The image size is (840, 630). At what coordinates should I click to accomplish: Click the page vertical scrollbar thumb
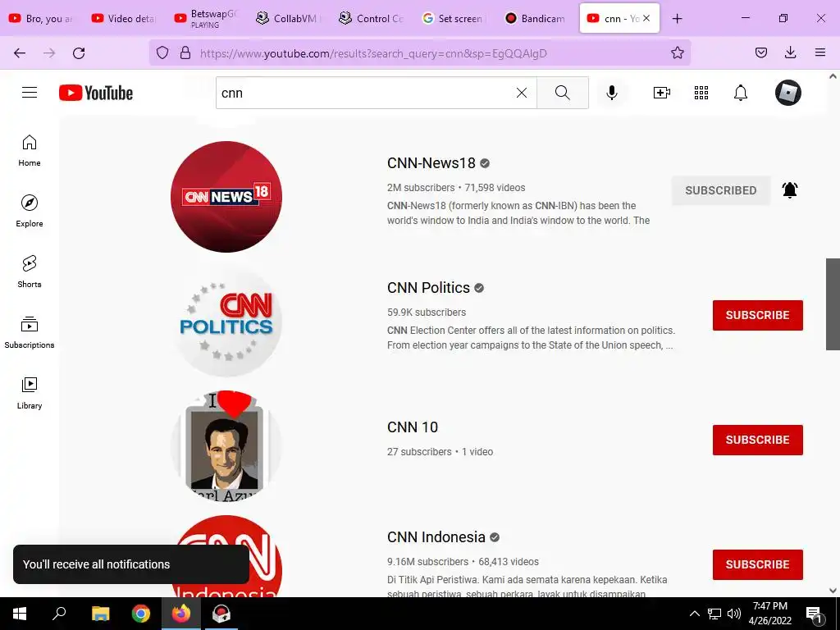833,304
